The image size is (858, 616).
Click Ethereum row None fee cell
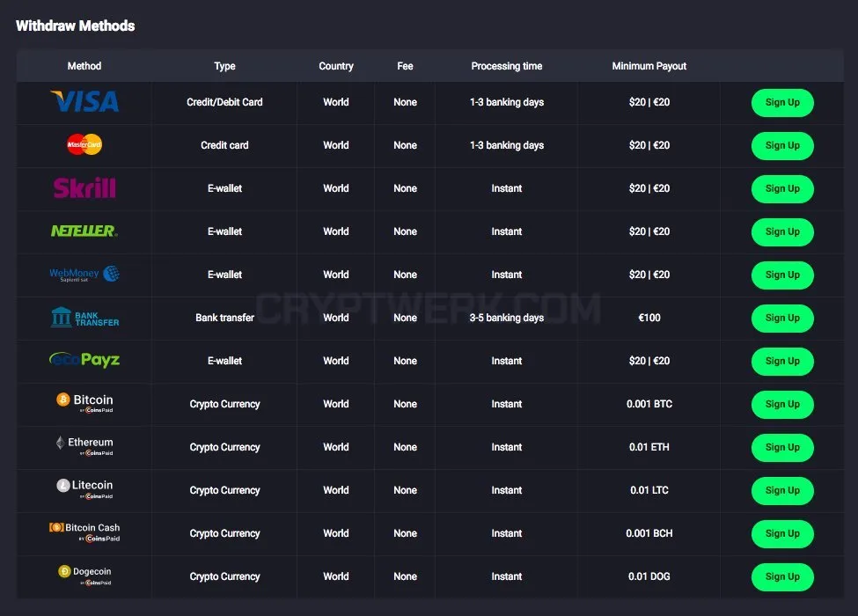tap(405, 447)
